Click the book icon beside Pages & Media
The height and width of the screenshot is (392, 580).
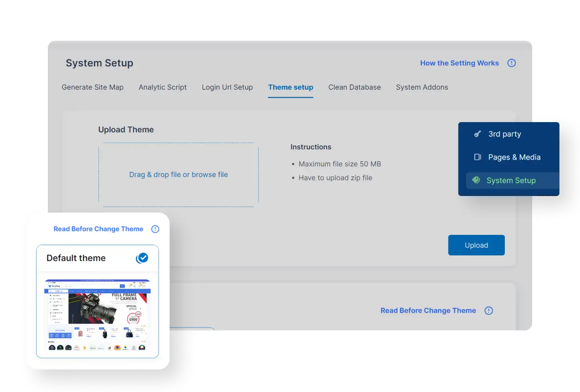[x=478, y=157]
